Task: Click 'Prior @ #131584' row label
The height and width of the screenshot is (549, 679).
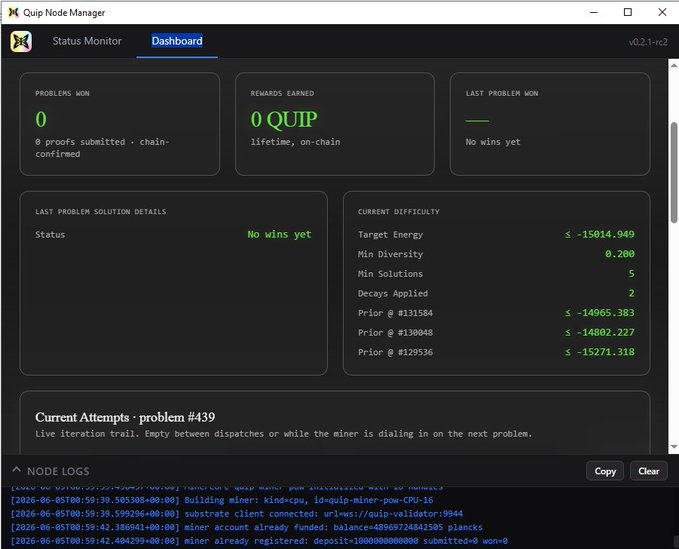Action: (395, 313)
